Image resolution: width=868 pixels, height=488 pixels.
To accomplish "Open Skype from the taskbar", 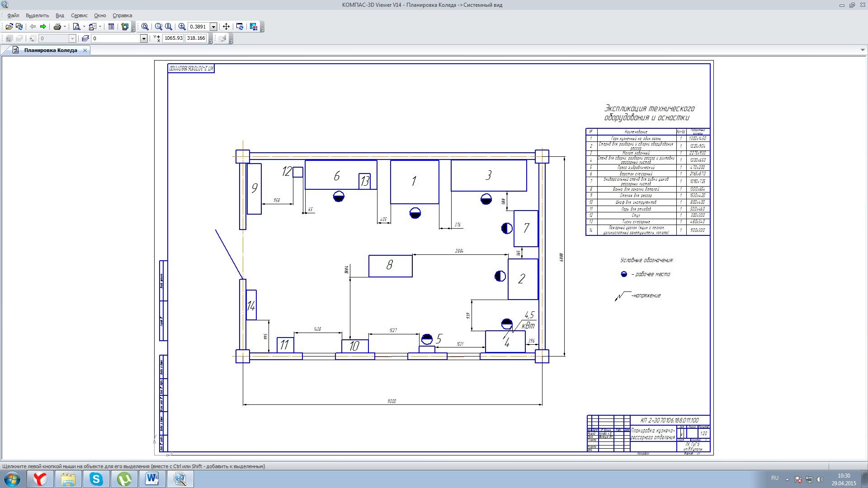I will (96, 479).
